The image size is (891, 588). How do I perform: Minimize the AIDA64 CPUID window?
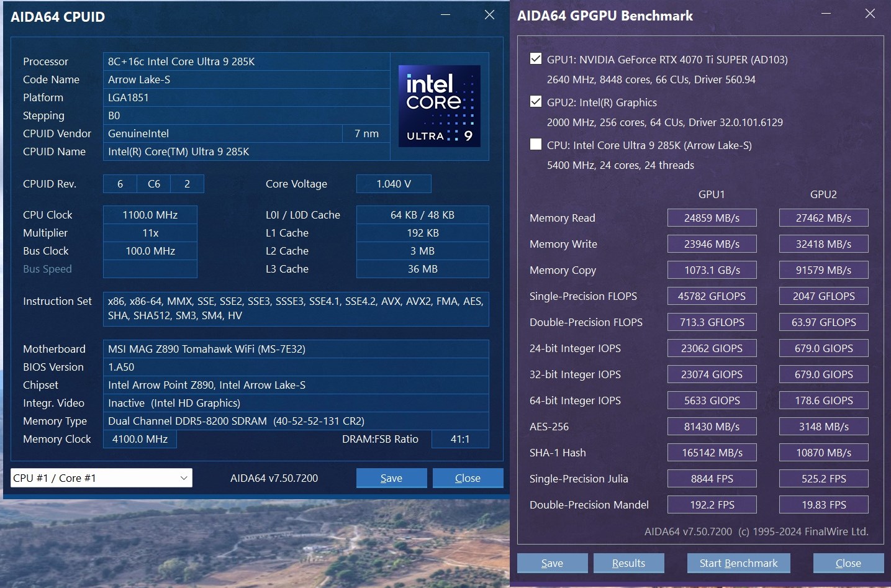coord(445,15)
